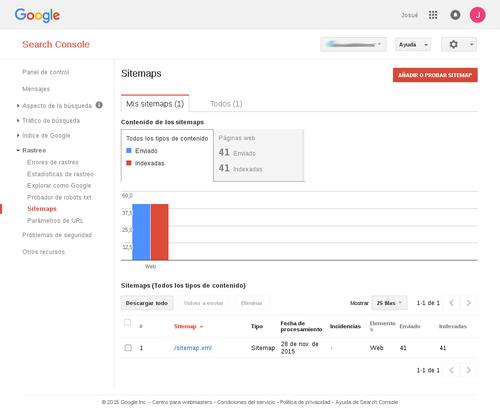This screenshot has height=408, width=500.
Task: Click Ayuda de Search Console footer link
Action: 367,402
